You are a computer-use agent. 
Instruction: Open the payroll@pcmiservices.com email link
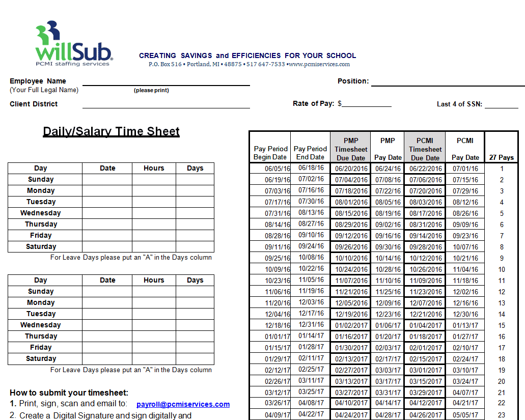point(183,404)
